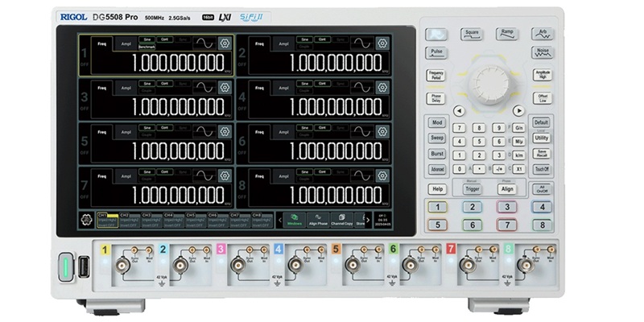Open the Windows layout function
This screenshot has width=644, height=322.
pos(295,220)
